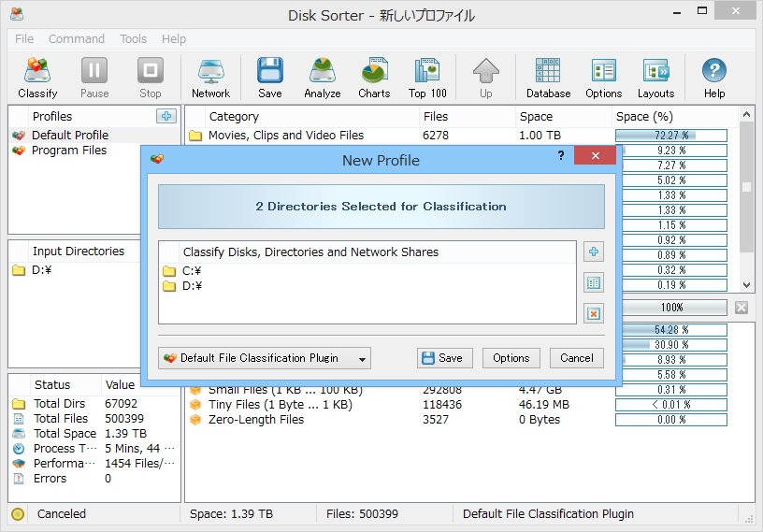Click the 100% filter progress bar

click(x=674, y=308)
